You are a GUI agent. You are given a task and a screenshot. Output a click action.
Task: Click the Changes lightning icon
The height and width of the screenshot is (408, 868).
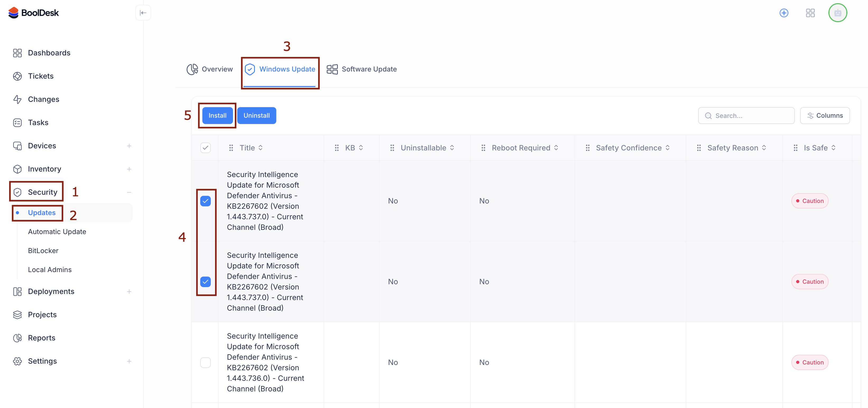pos(17,99)
